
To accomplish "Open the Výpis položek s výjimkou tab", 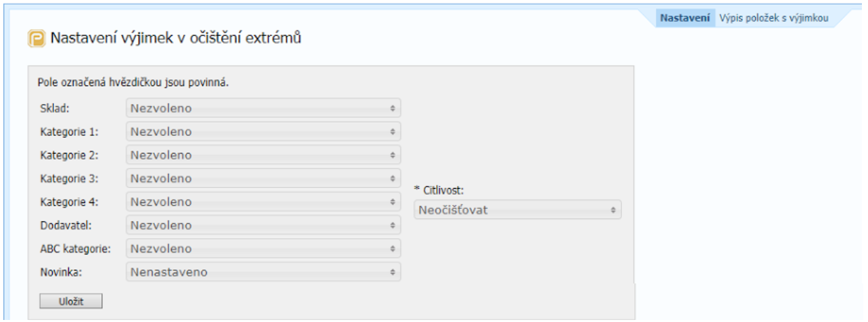I will point(773,18).
